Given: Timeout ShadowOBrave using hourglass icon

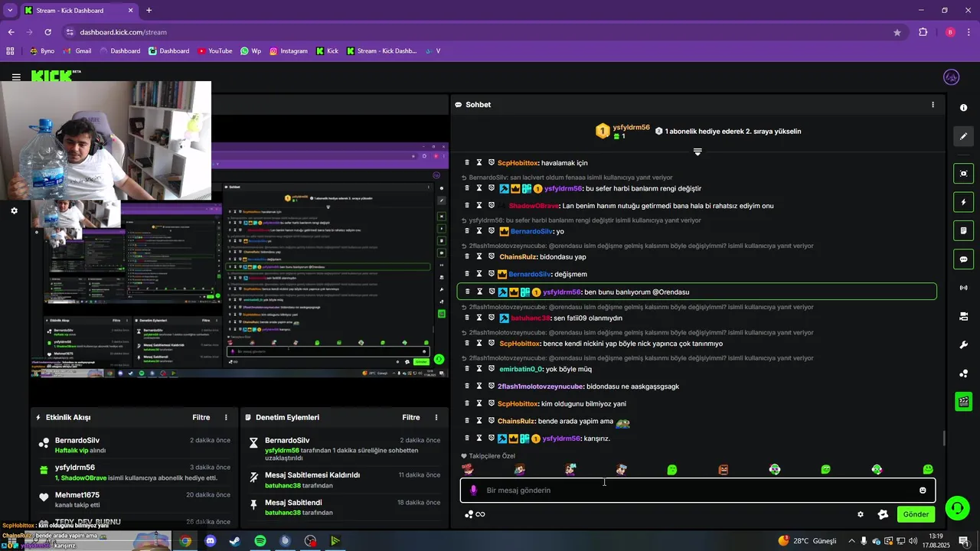Looking at the screenshot, I should coord(479,206).
